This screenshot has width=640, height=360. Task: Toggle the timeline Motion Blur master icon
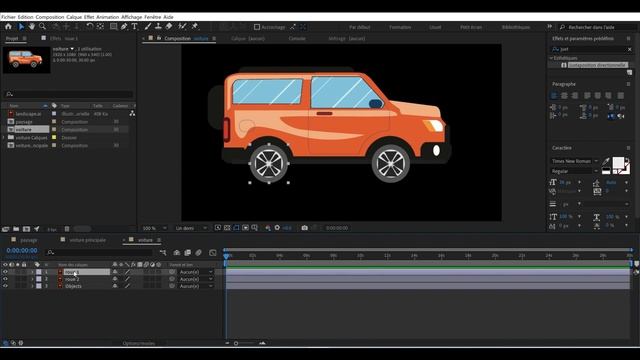tap(198, 253)
